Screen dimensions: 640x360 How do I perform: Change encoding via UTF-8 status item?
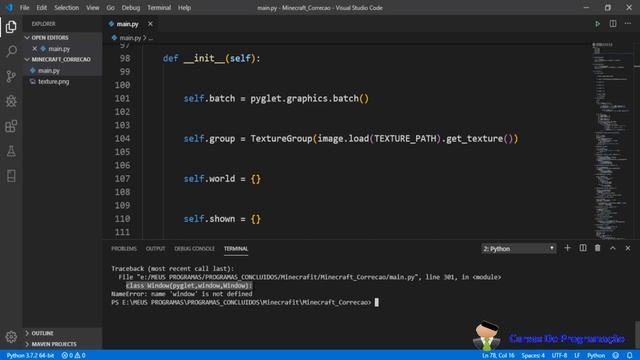coord(559,356)
